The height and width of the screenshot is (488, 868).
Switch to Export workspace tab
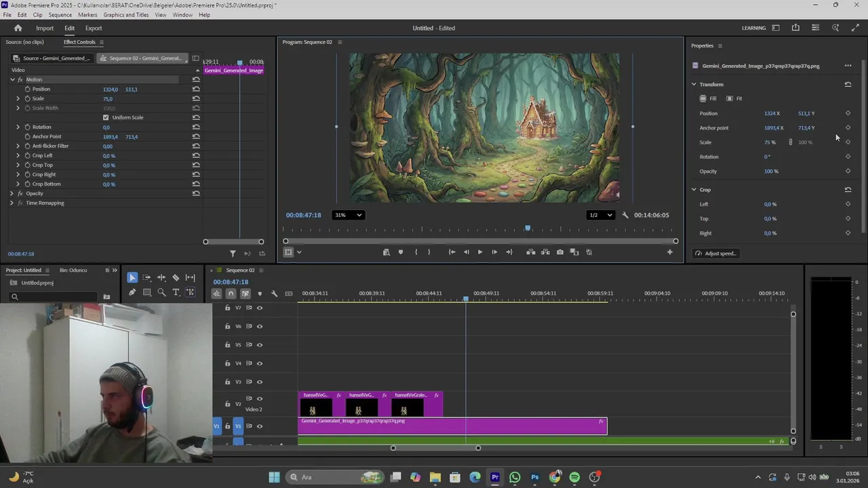(94, 28)
